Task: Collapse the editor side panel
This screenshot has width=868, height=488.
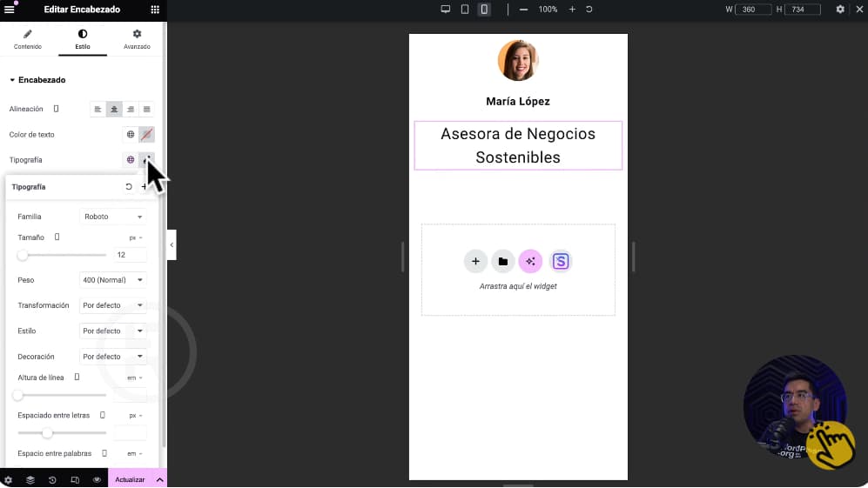Action: tap(172, 244)
